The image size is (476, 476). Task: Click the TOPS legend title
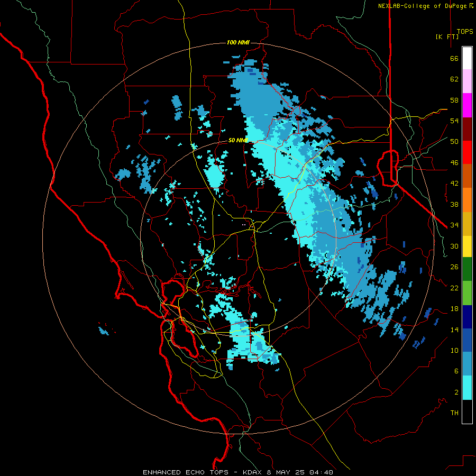pyautogui.click(x=465, y=31)
